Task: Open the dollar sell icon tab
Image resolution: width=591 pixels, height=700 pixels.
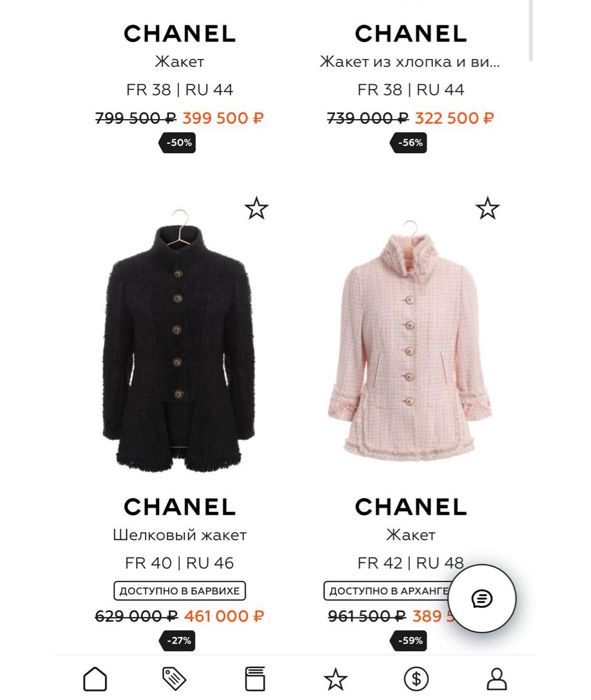Action: 416,679
